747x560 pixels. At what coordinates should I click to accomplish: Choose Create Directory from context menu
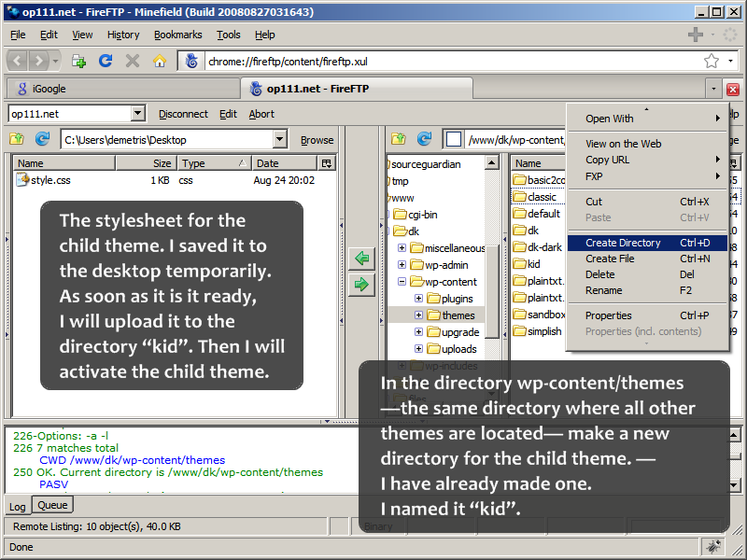point(647,243)
